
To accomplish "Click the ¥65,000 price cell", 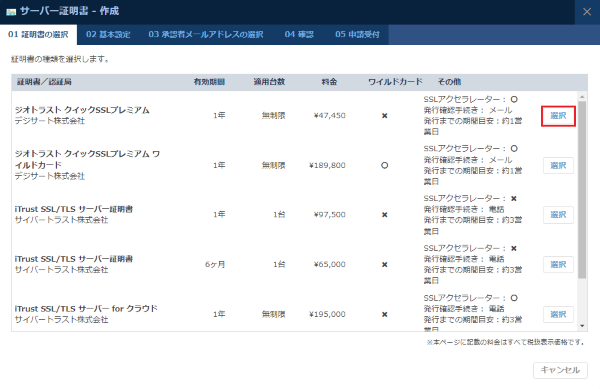I will coord(329,264).
